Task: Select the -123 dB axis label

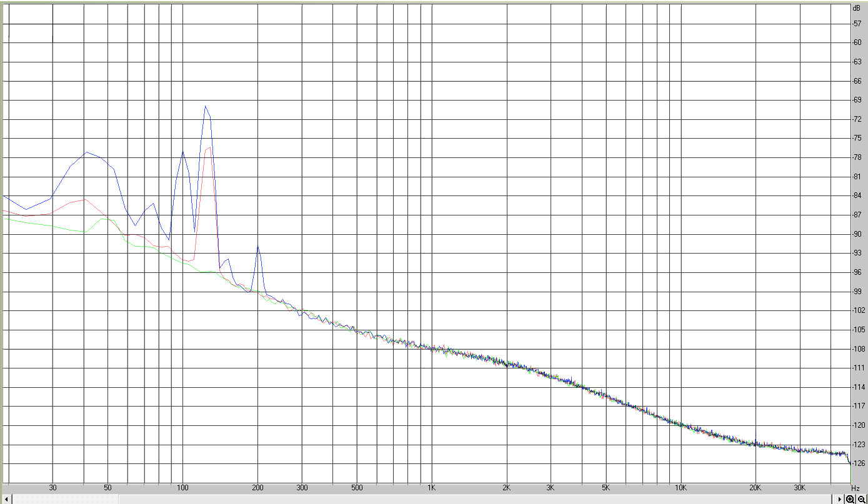Action: click(x=859, y=444)
